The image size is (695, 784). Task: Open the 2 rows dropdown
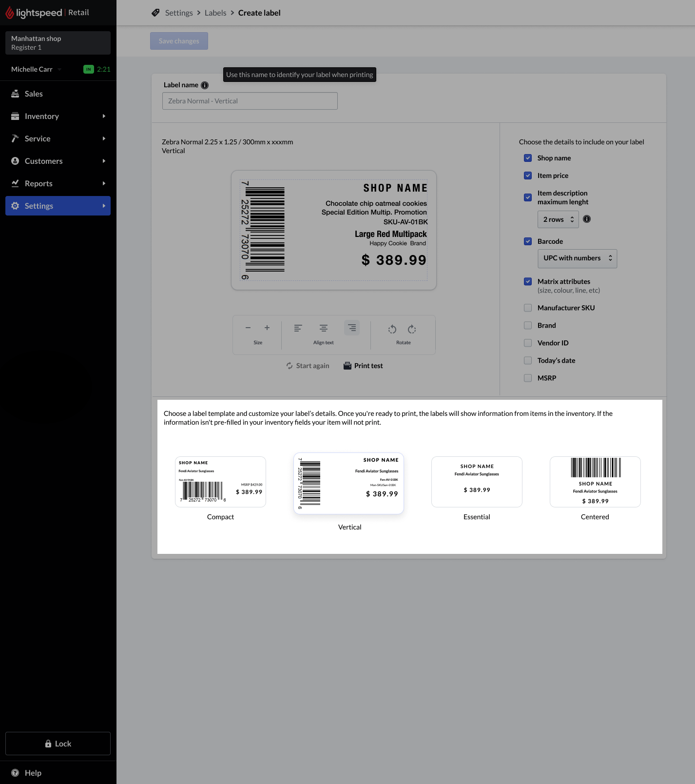click(x=558, y=219)
